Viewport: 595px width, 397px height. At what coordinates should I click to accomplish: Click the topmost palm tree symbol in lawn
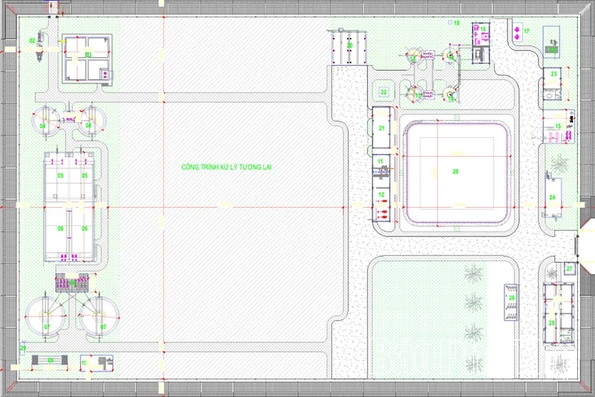tap(473, 273)
